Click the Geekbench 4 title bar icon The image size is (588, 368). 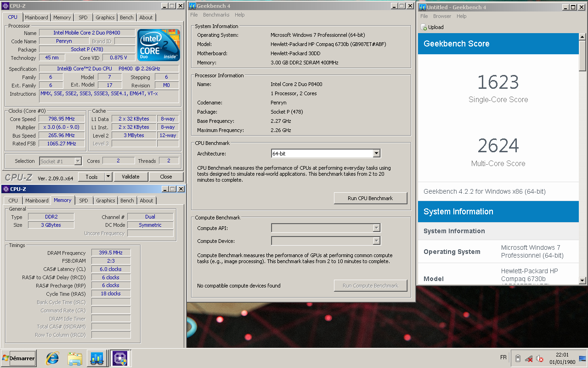pos(192,6)
